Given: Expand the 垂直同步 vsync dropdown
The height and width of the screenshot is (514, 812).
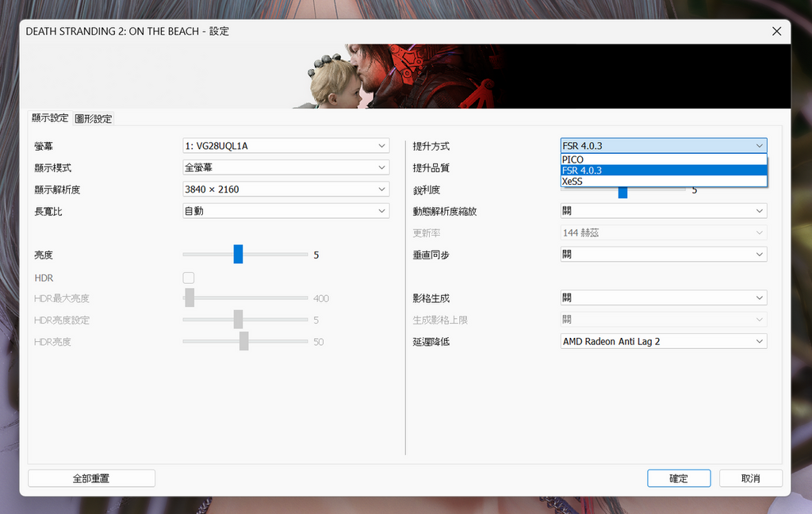Looking at the screenshot, I should (663, 255).
